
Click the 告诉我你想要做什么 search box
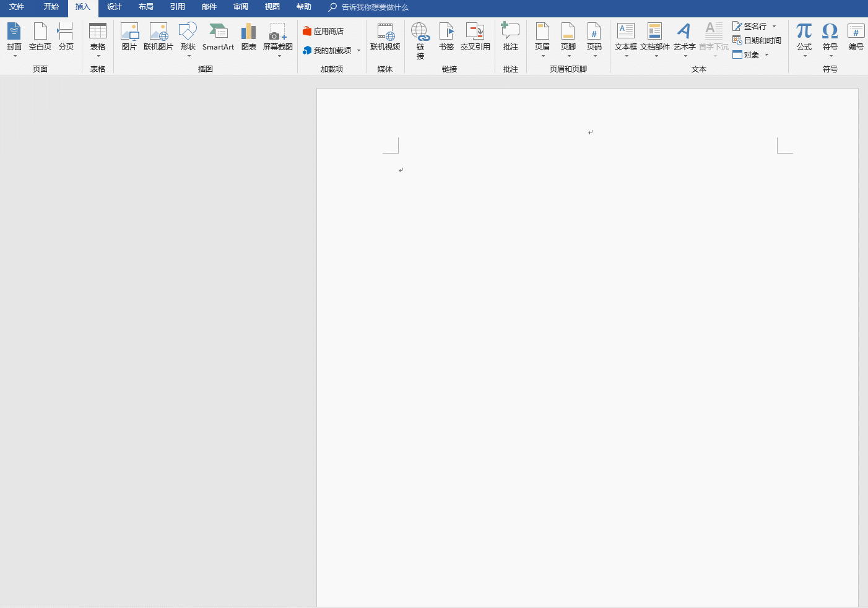368,7
